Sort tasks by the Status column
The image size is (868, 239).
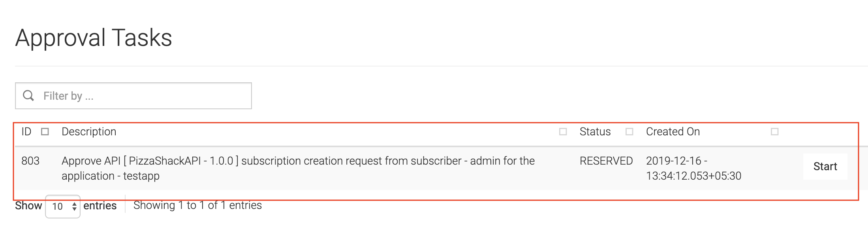594,132
